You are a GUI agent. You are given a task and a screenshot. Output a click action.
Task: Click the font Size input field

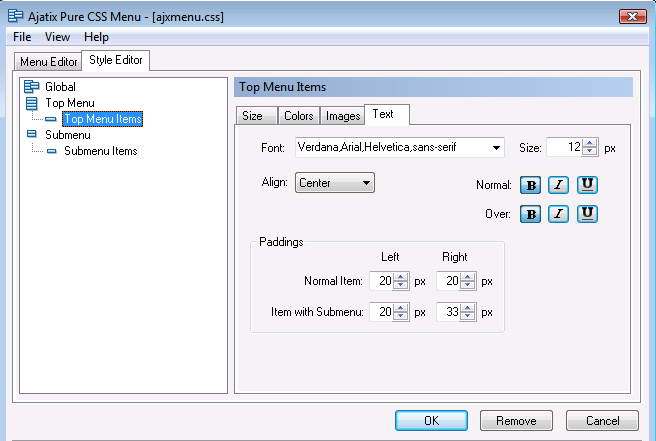[x=564, y=147]
